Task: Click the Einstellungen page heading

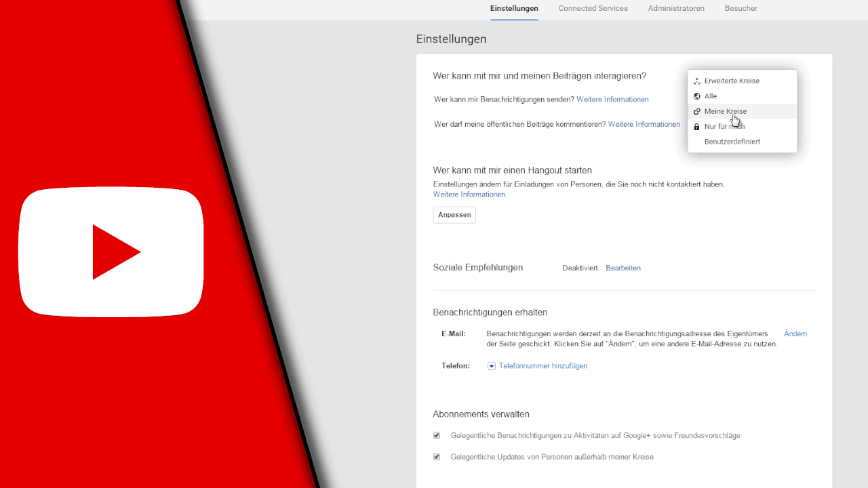Action: point(451,39)
